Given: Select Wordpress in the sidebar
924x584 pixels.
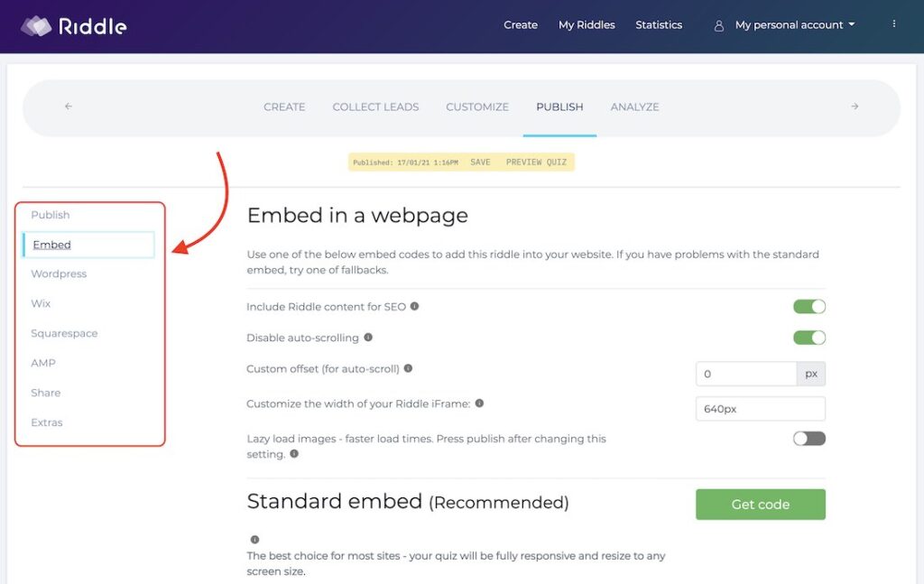Looking at the screenshot, I should (59, 274).
